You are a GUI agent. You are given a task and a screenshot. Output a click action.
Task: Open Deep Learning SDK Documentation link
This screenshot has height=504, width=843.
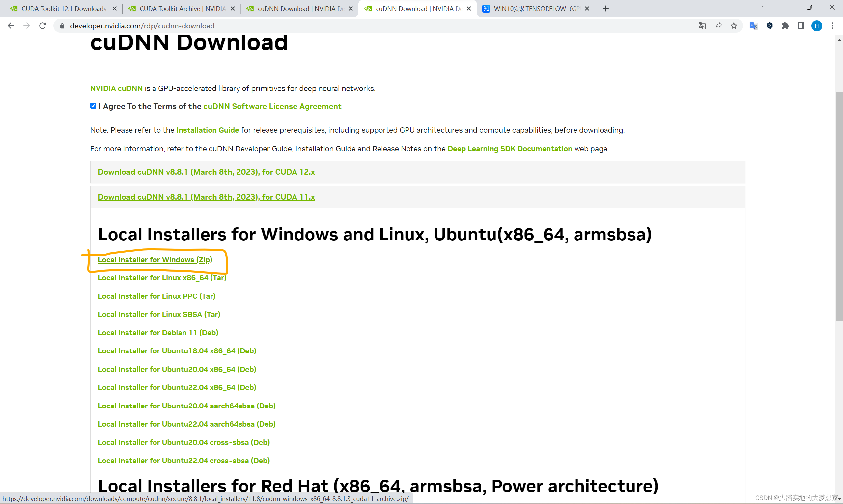pos(510,149)
